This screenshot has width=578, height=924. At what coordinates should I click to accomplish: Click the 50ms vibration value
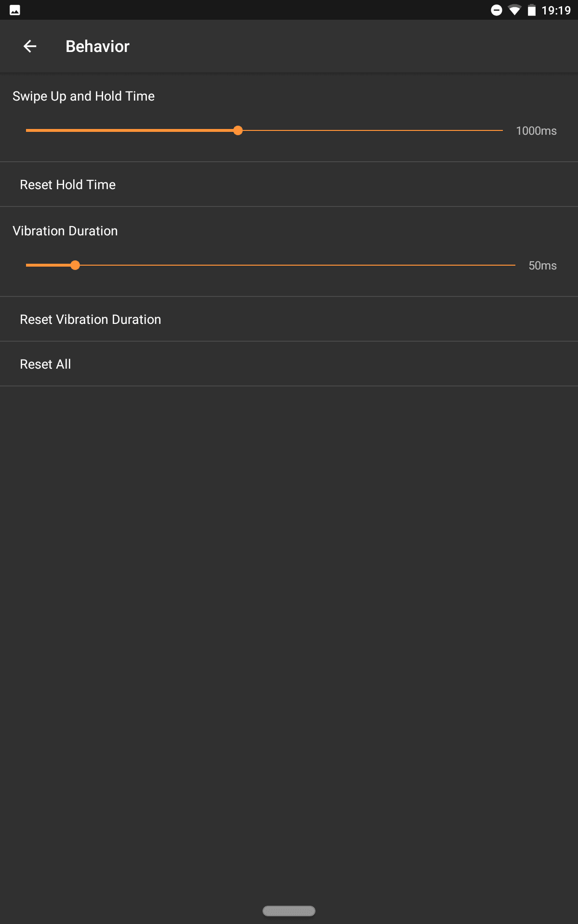tap(542, 266)
